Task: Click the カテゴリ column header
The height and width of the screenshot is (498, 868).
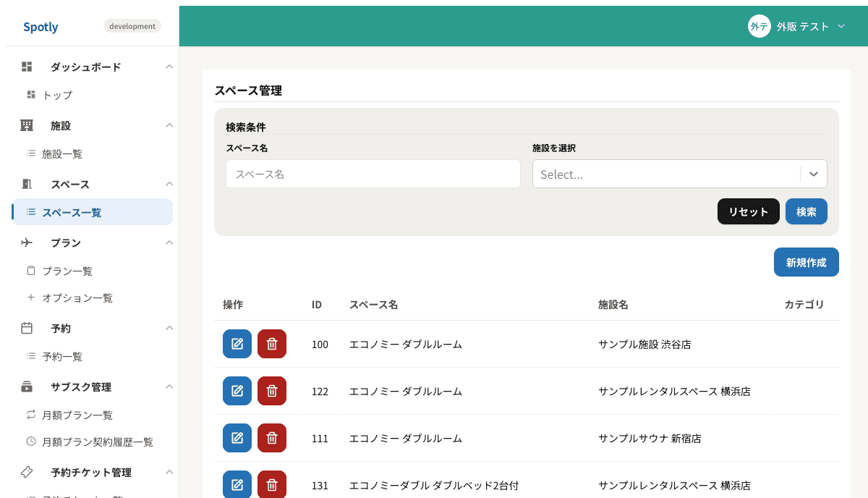Action: [x=804, y=305]
